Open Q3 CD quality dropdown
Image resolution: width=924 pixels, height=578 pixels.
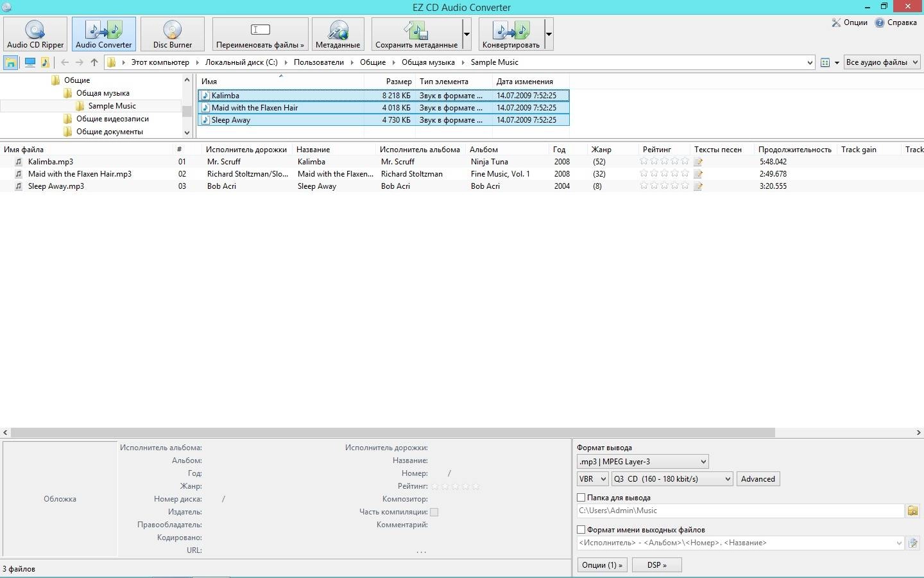(672, 479)
